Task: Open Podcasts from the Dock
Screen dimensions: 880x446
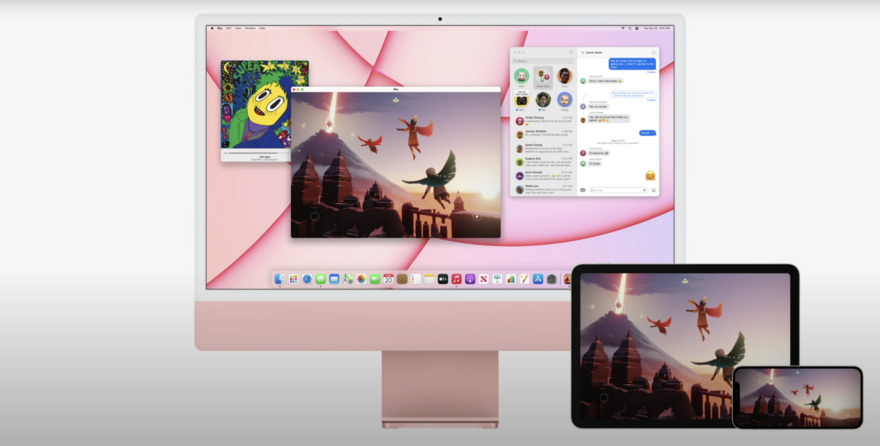Action: click(x=470, y=279)
